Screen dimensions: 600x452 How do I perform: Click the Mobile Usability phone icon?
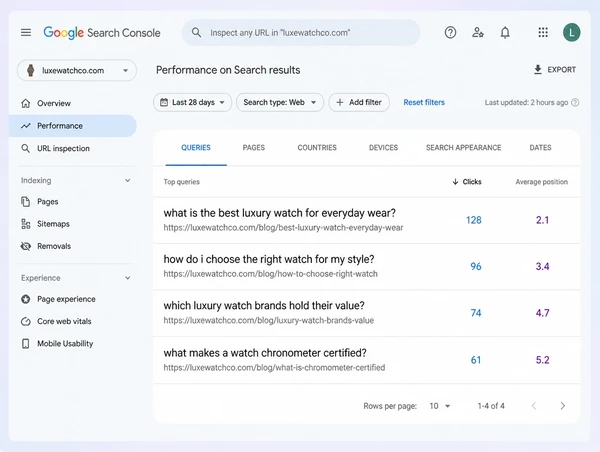coord(26,344)
